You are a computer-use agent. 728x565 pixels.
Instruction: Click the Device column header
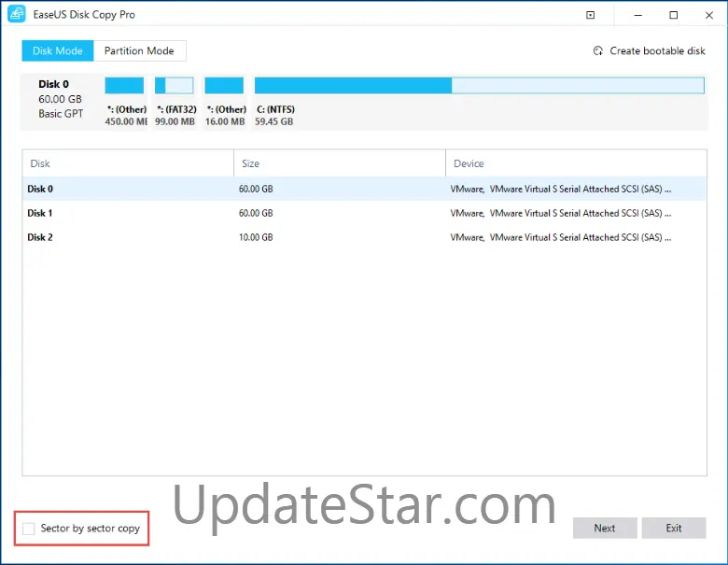click(x=576, y=163)
